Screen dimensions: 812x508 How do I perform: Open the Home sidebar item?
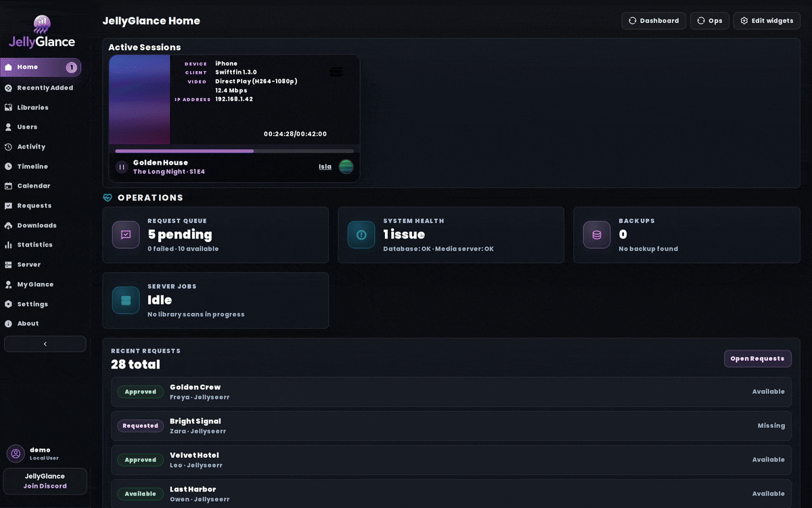[x=41, y=67]
